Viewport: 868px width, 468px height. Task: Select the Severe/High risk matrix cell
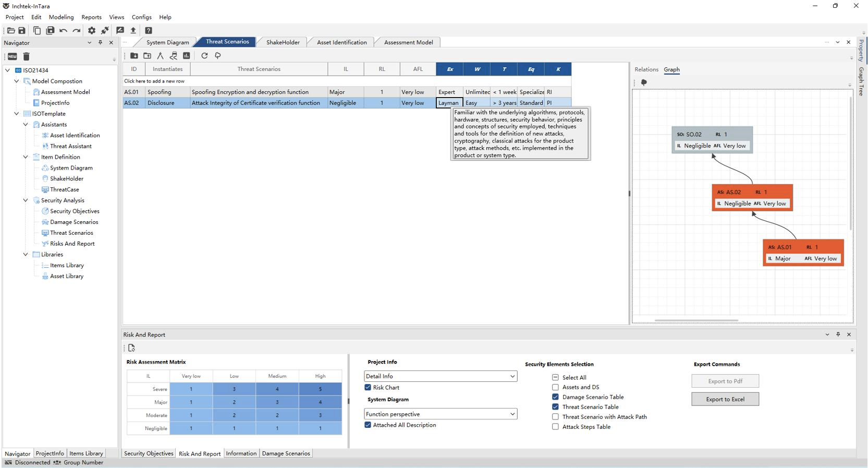click(x=320, y=389)
